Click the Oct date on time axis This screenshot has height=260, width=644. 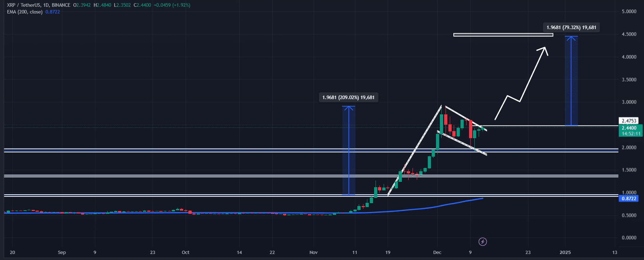coord(186,253)
